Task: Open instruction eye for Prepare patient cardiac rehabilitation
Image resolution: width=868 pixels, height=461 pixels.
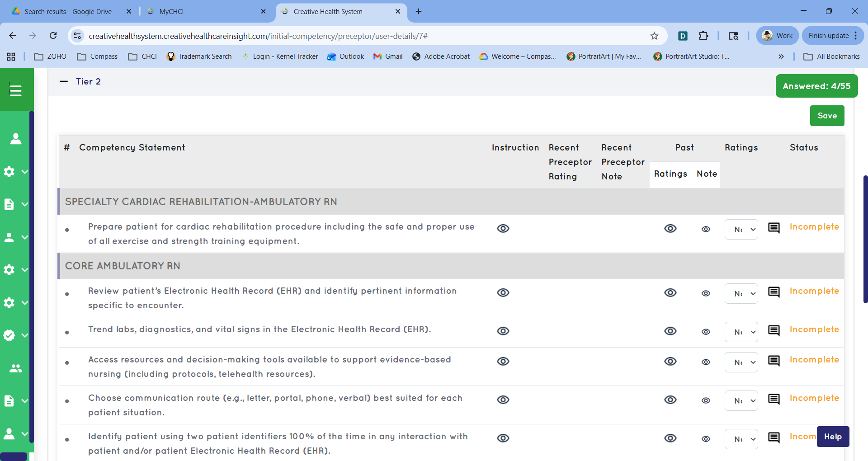Action: [503, 228]
